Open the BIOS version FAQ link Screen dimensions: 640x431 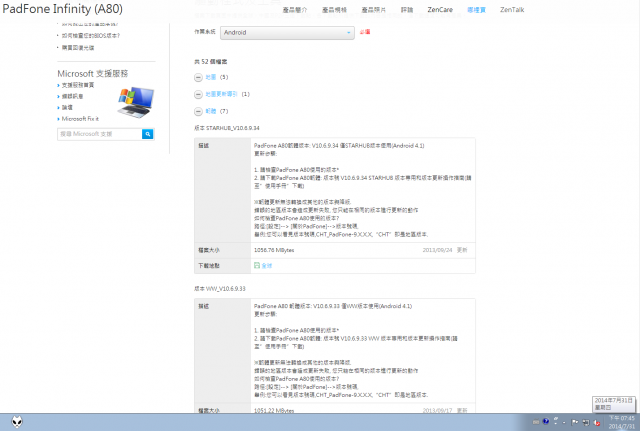coord(91,36)
